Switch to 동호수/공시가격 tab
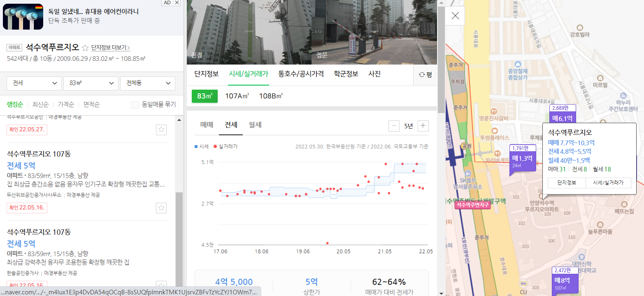The width and height of the screenshot is (644, 296). (301, 74)
